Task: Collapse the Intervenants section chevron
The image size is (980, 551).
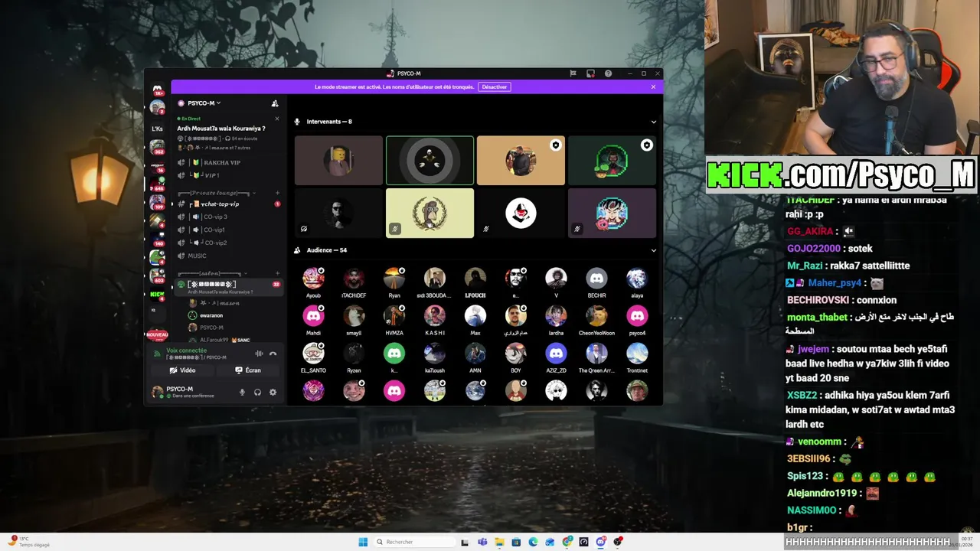Action: click(653, 122)
